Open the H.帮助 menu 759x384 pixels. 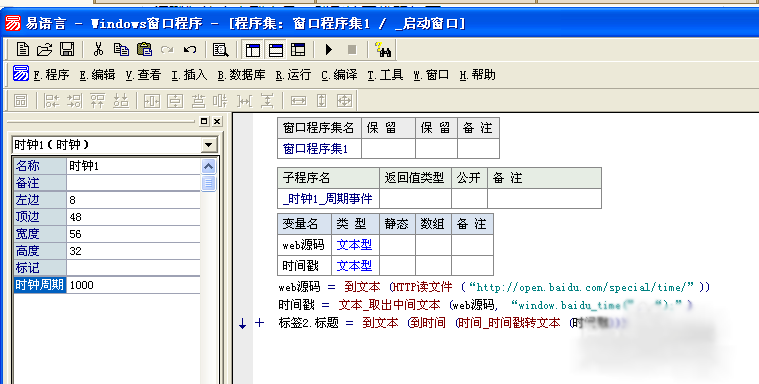pyautogui.click(x=477, y=75)
